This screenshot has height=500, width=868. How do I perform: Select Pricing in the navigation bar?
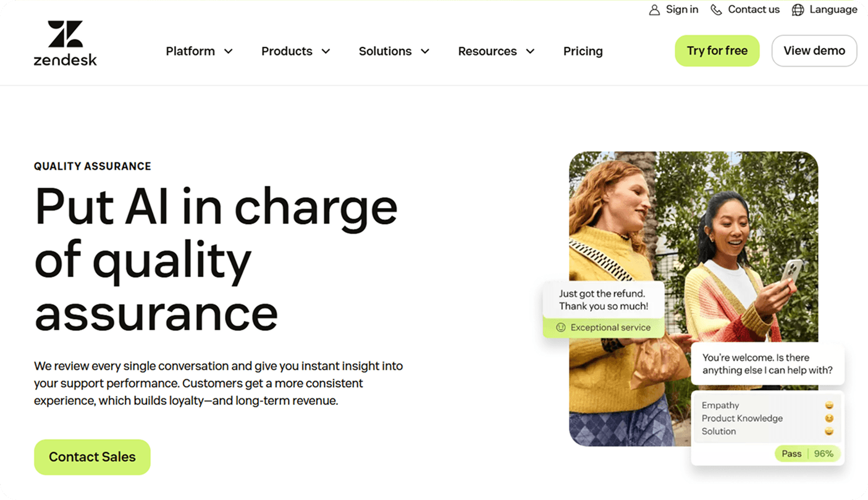coord(583,51)
